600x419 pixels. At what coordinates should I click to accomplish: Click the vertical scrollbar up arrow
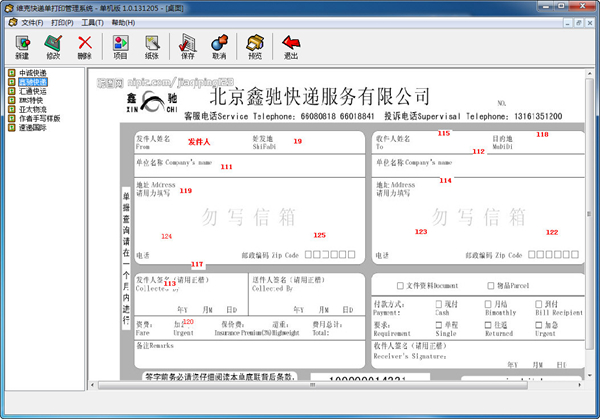coord(589,73)
